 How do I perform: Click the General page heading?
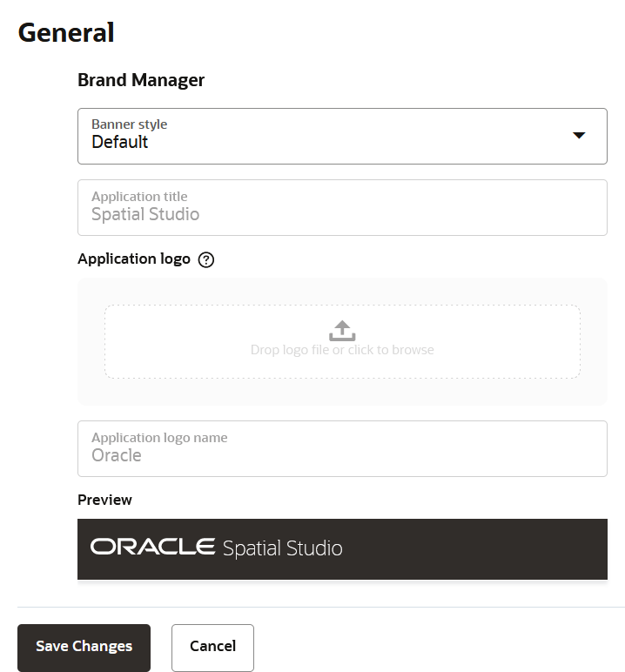[66, 32]
